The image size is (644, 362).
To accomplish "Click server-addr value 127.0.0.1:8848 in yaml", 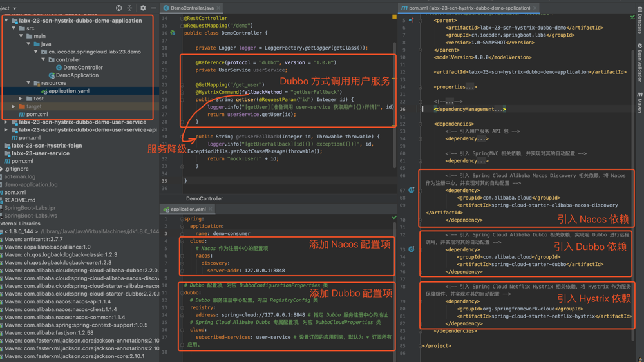I will click(x=264, y=271).
